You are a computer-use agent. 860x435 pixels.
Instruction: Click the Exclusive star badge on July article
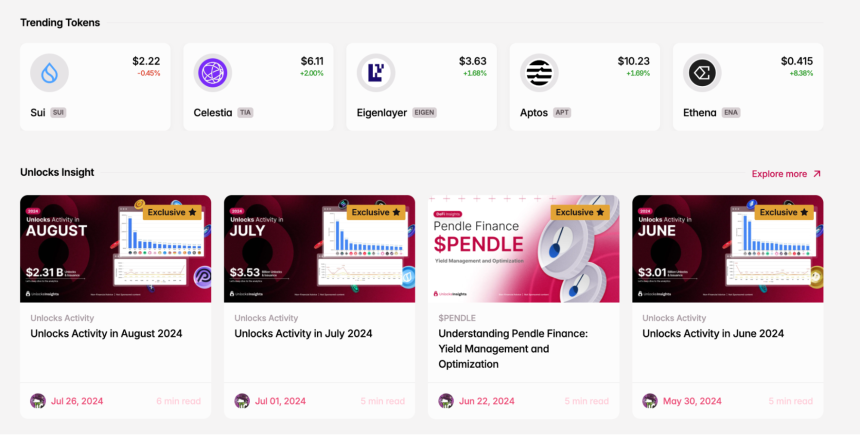coord(376,212)
